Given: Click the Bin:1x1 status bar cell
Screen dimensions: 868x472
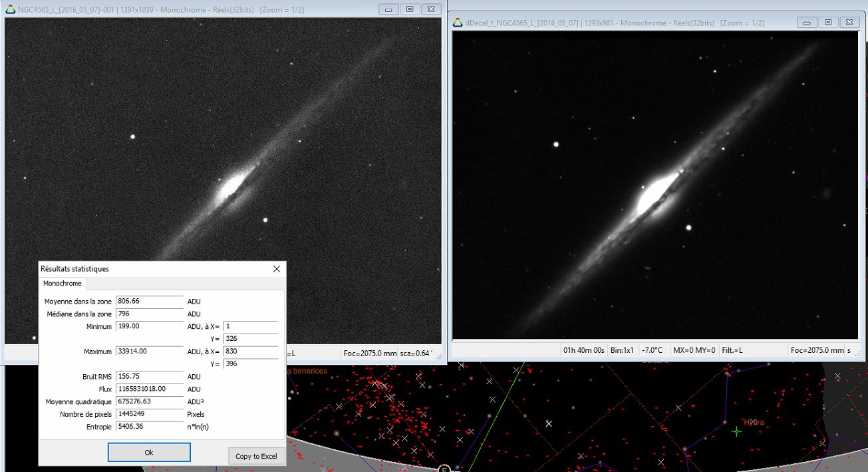Looking at the screenshot, I should [623, 350].
